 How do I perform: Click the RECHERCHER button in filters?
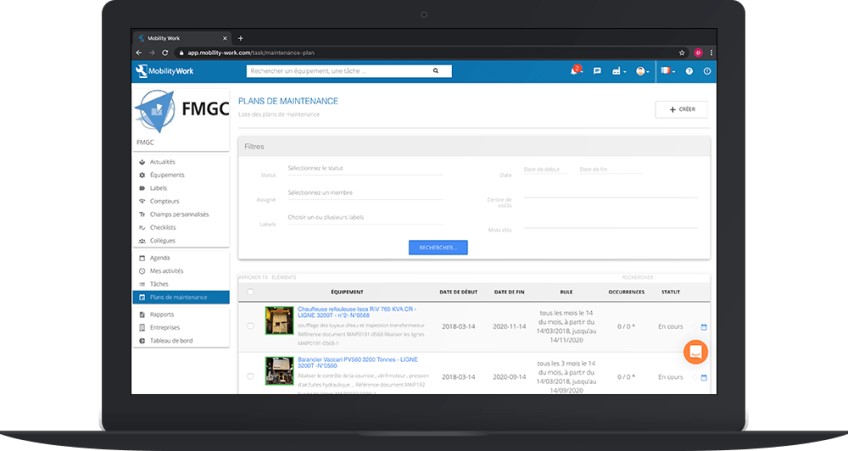tap(438, 248)
